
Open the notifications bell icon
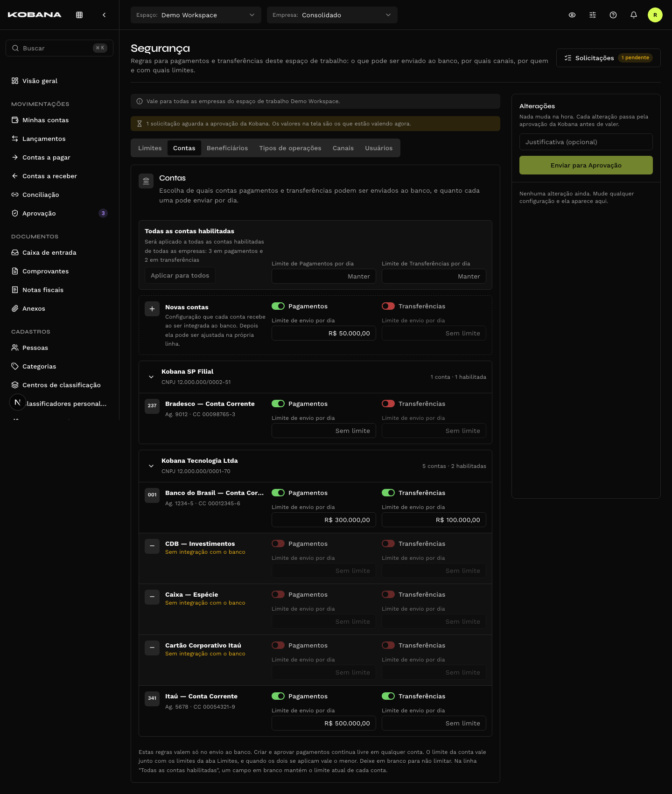click(634, 15)
